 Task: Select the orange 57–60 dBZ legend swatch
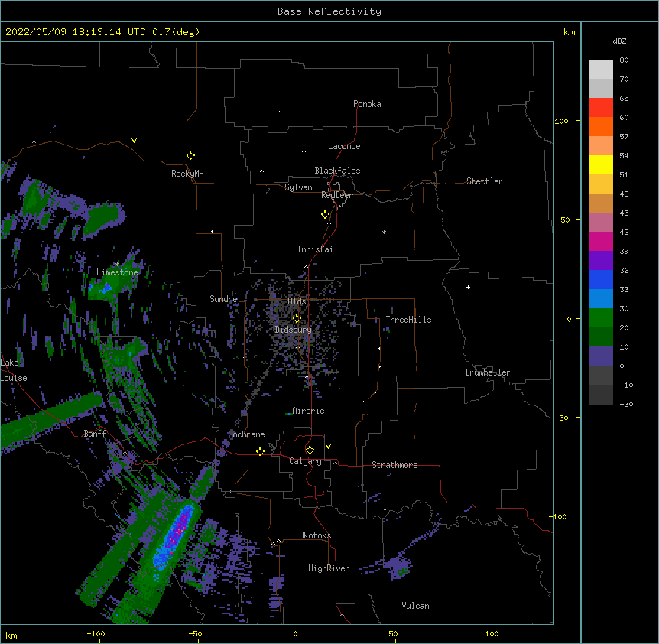(601, 126)
